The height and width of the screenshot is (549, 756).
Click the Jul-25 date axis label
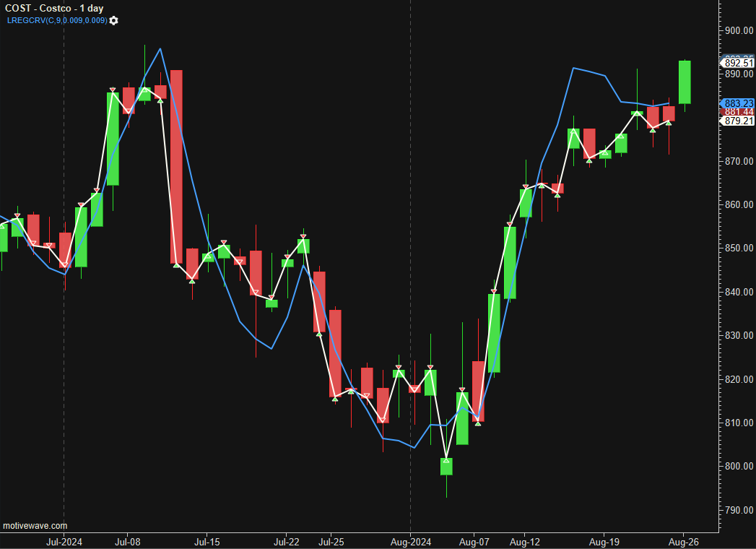point(331,542)
